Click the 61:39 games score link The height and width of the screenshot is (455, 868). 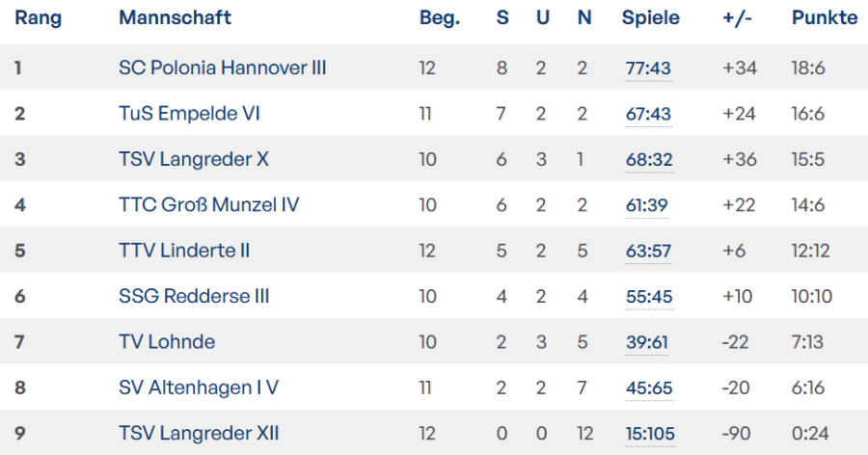click(x=646, y=205)
